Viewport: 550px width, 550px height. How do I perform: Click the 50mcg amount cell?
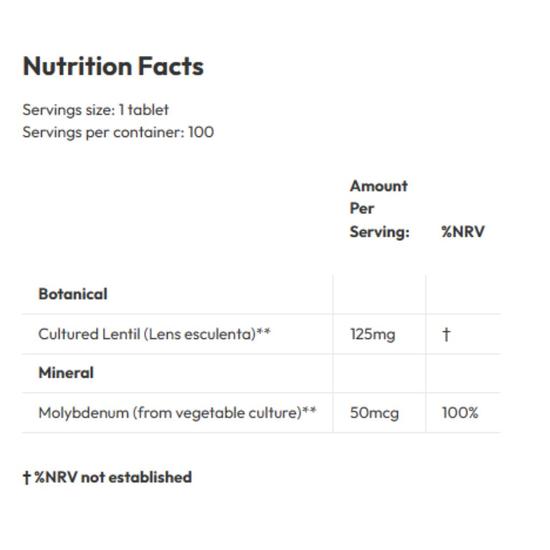pos(375,413)
